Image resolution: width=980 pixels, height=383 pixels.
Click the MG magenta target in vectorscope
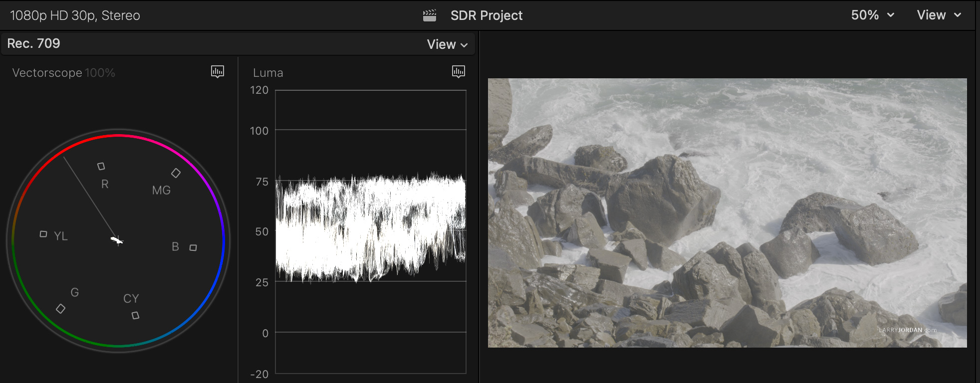click(176, 173)
